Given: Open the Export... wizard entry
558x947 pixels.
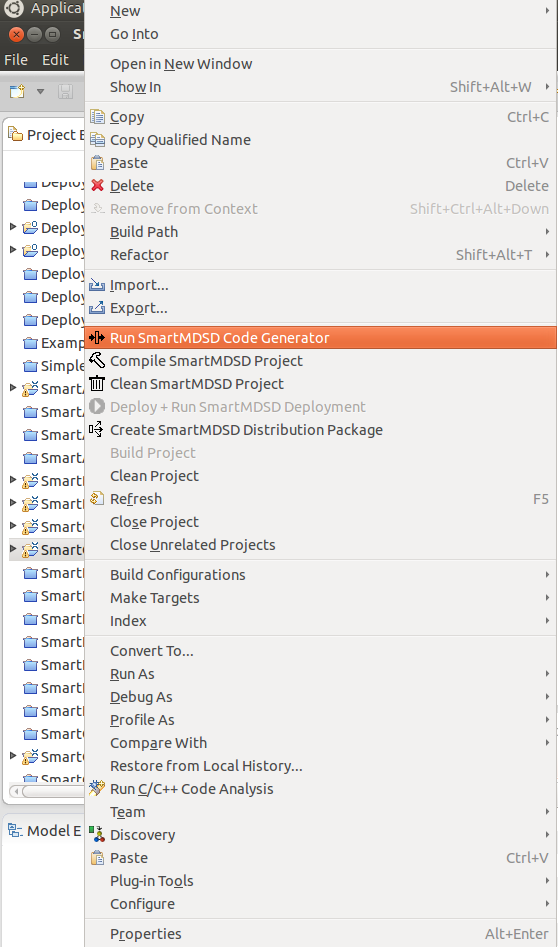Looking at the screenshot, I should tap(320, 308).
